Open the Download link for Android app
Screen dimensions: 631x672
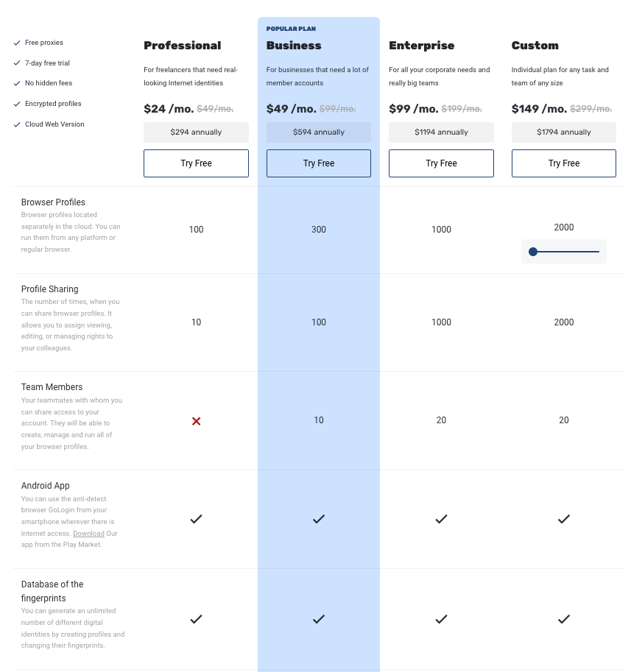88,534
